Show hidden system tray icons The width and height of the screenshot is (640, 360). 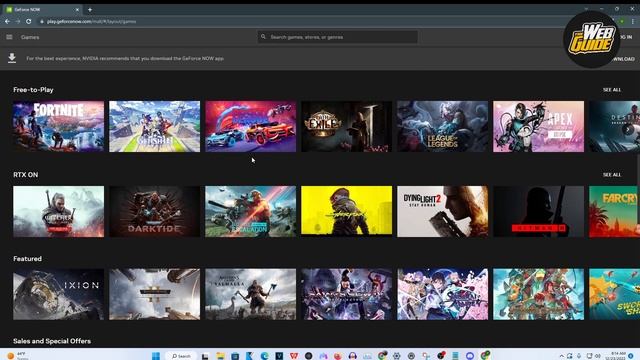(562, 356)
